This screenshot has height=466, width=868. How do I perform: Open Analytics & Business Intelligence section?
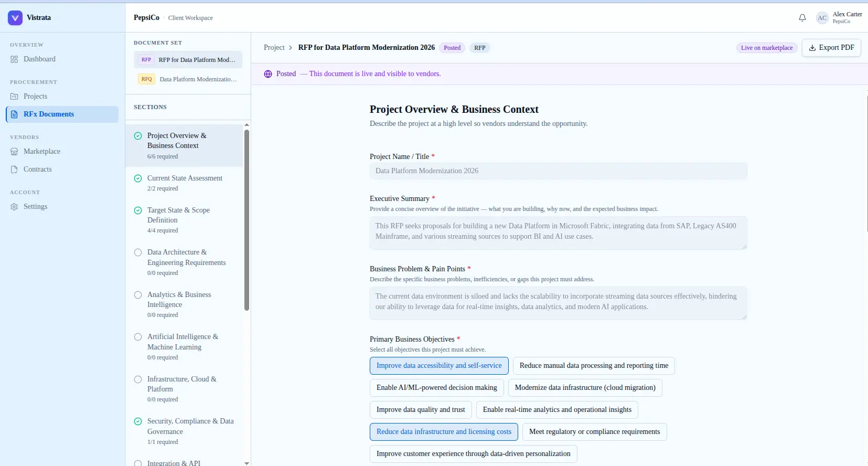(x=184, y=304)
